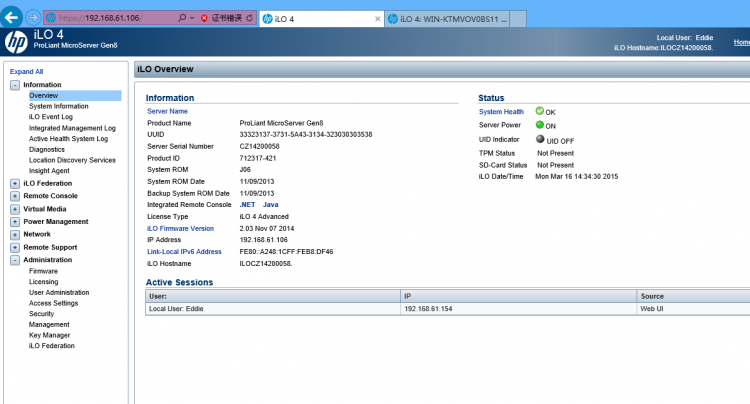Open Firmware under Administration
The width and height of the screenshot is (750, 404).
(43, 271)
